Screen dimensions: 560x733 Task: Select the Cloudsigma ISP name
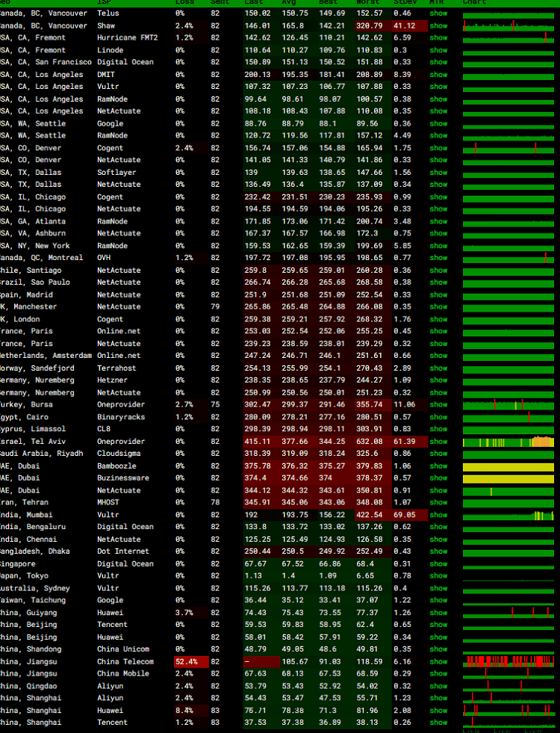point(119,454)
